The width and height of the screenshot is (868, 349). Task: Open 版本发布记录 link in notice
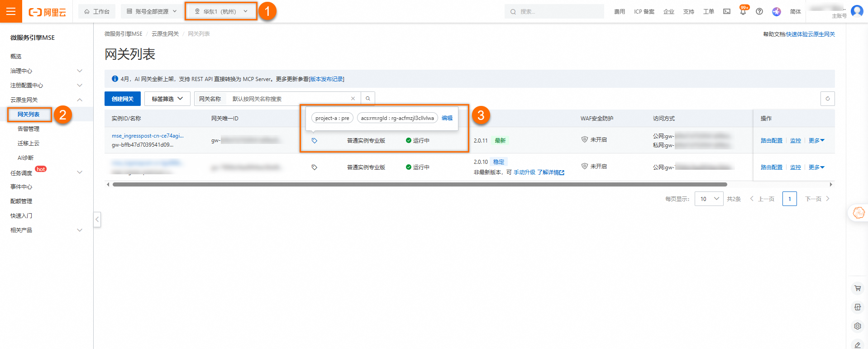[326, 79]
